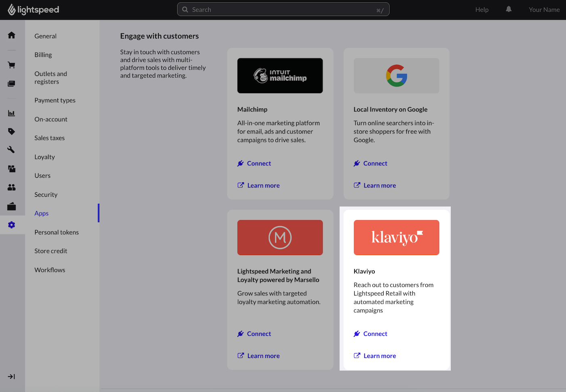Click the notification bell icon
Viewport: 566px width, 392px height.
tap(509, 9)
